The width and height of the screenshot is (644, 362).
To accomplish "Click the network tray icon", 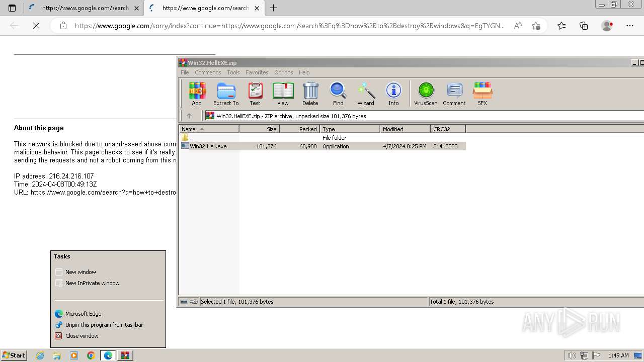I will point(584,355).
